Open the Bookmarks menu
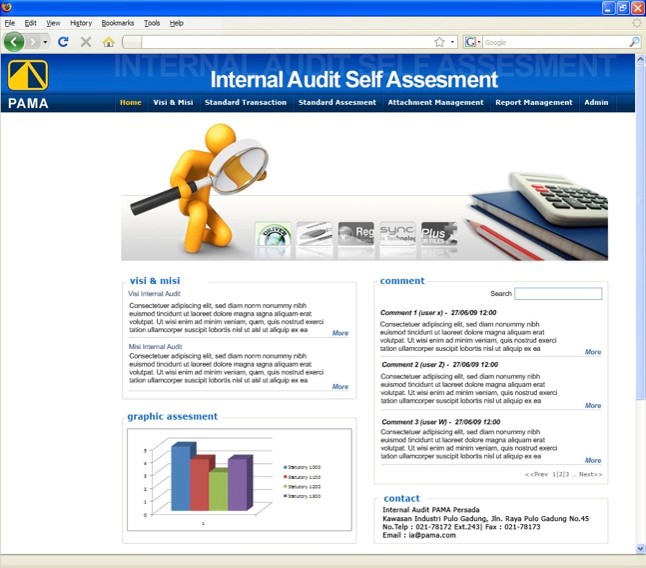This screenshot has height=568, width=646. (x=117, y=22)
